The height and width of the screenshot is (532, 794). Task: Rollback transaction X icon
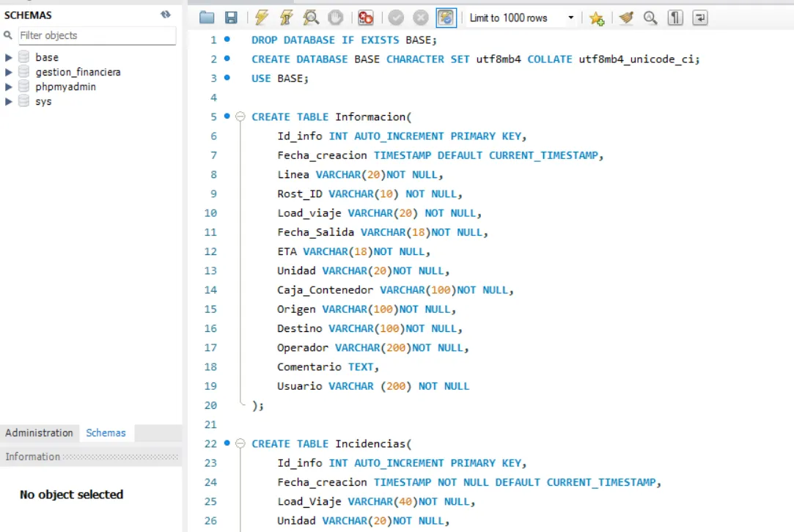[x=420, y=18]
